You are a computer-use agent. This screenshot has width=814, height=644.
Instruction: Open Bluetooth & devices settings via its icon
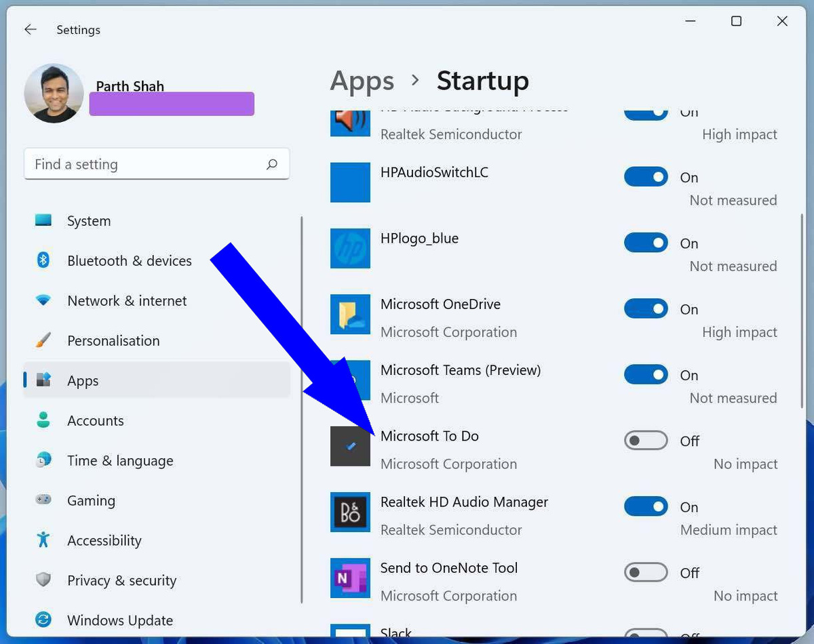43,260
